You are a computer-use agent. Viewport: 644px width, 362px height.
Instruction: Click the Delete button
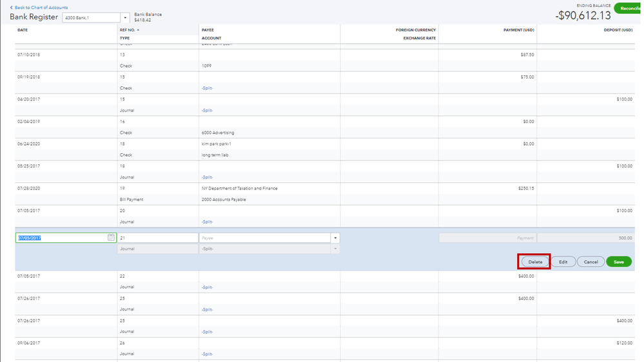coord(535,262)
